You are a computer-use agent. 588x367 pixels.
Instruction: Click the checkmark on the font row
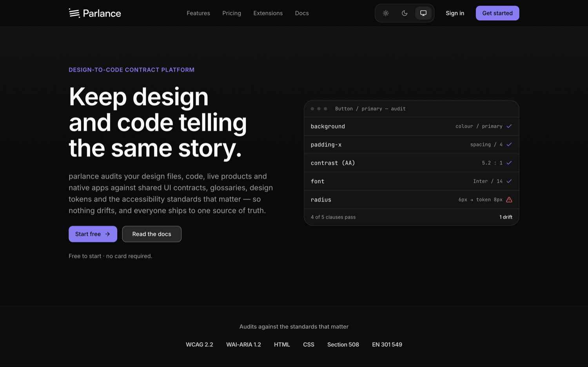pyautogui.click(x=509, y=181)
